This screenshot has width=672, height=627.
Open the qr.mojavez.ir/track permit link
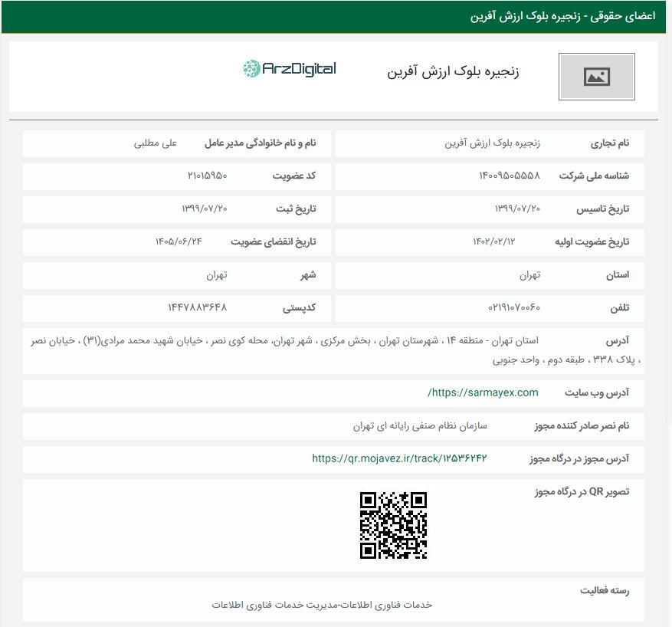(399, 458)
